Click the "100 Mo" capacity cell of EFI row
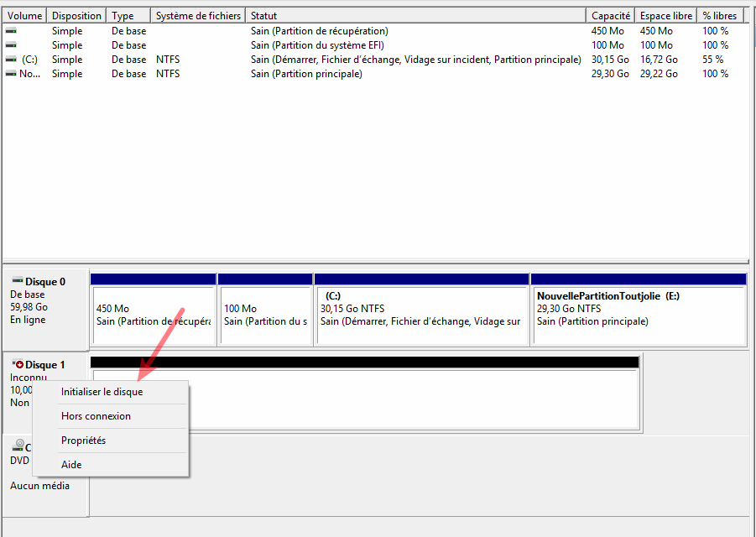Screen dimensions: 756x537 click(607, 45)
